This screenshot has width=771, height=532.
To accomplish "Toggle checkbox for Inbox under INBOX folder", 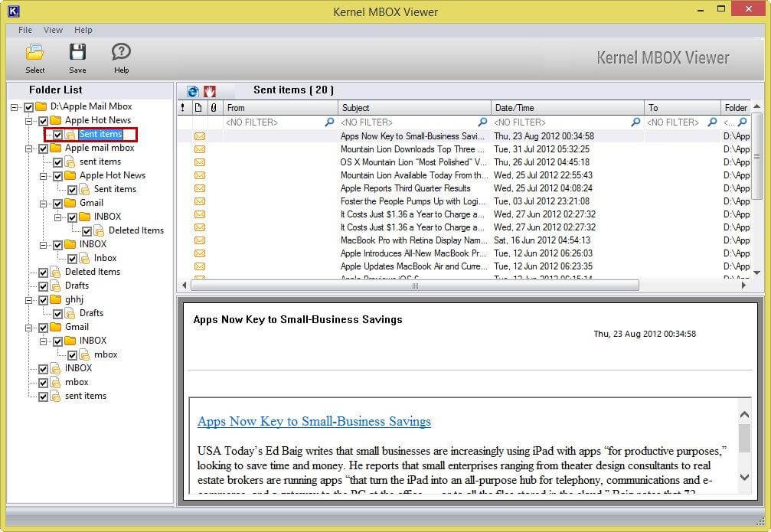I will click(72, 258).
